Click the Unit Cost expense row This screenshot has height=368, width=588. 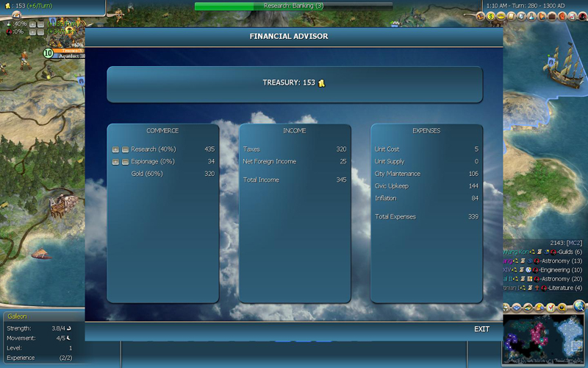[x=426, y=149]
